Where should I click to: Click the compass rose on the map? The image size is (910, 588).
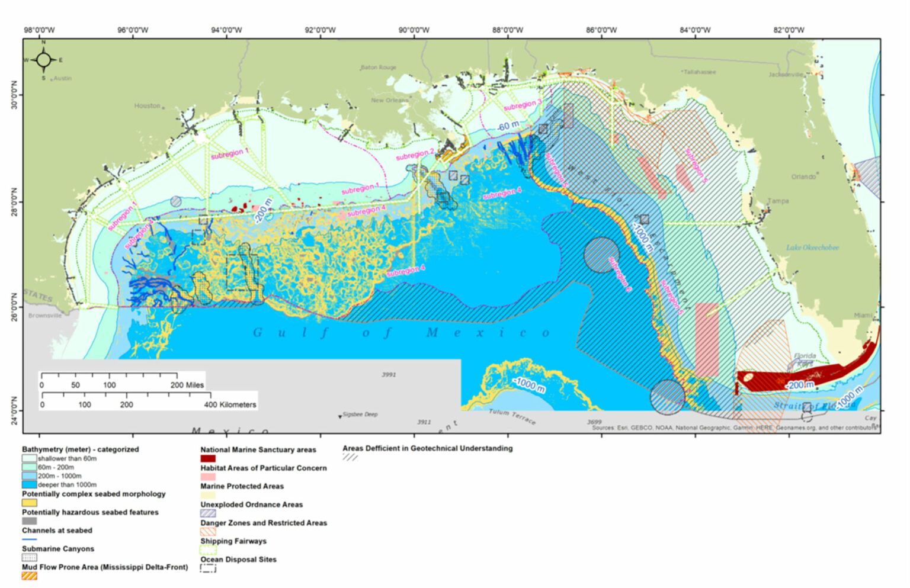coord(43,59)
